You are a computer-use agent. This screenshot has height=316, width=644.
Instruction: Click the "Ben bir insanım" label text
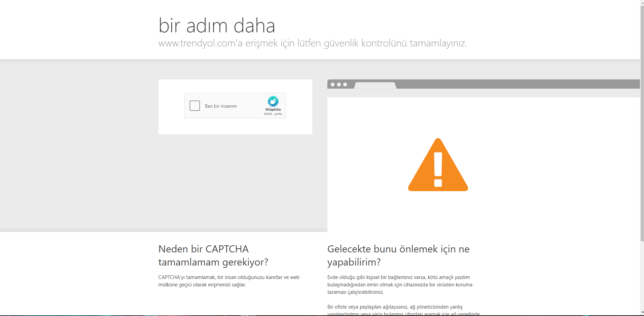[221, 106]
